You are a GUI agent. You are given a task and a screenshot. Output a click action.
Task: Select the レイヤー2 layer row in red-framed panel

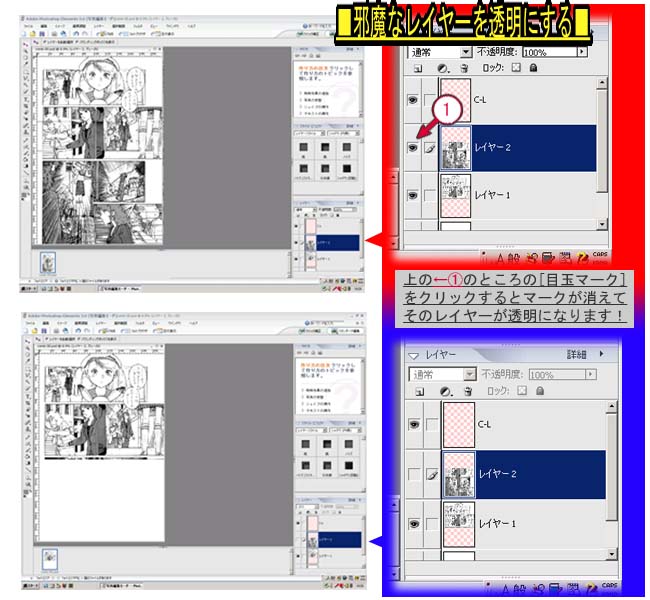517,148
